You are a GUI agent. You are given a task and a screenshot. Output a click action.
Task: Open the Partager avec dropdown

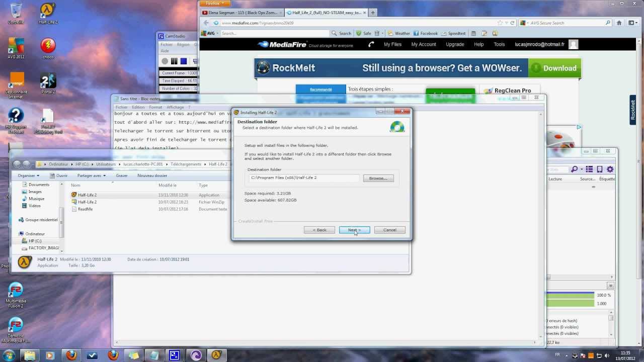(x=91, y=175)
